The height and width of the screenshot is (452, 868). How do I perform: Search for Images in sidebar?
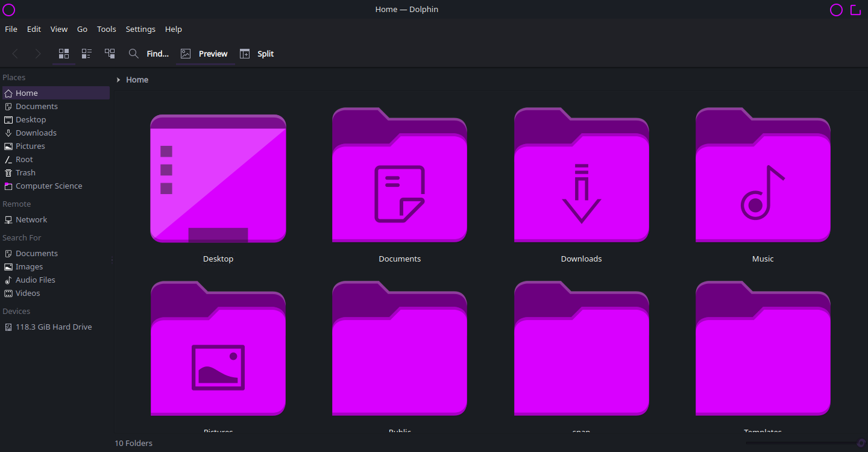coord(56,266)
